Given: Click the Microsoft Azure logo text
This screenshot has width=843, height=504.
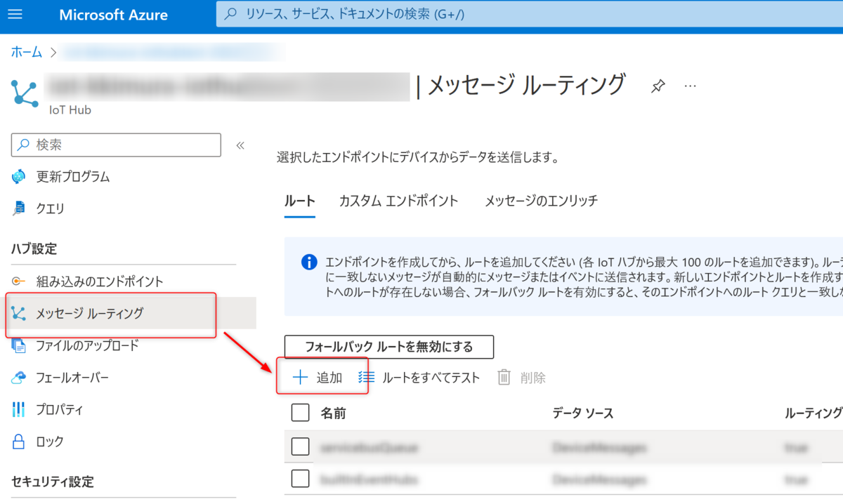Looking at the screenshot, I should (113, 15).
